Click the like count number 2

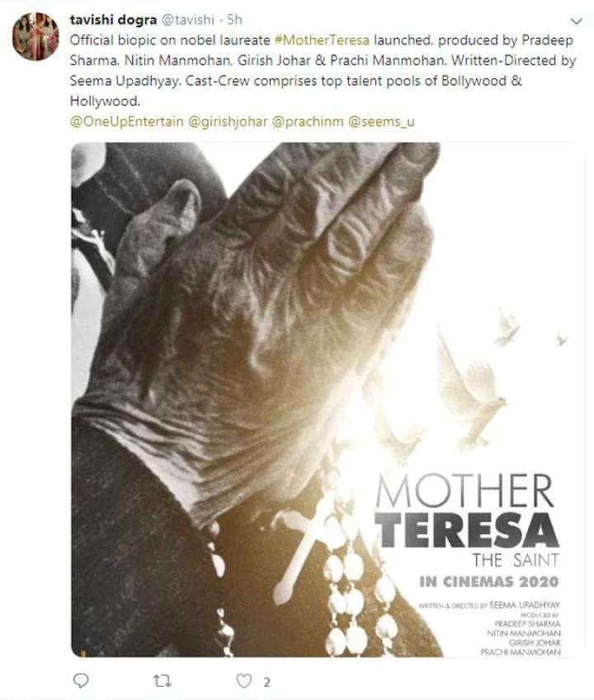click(x=266, y=682)
